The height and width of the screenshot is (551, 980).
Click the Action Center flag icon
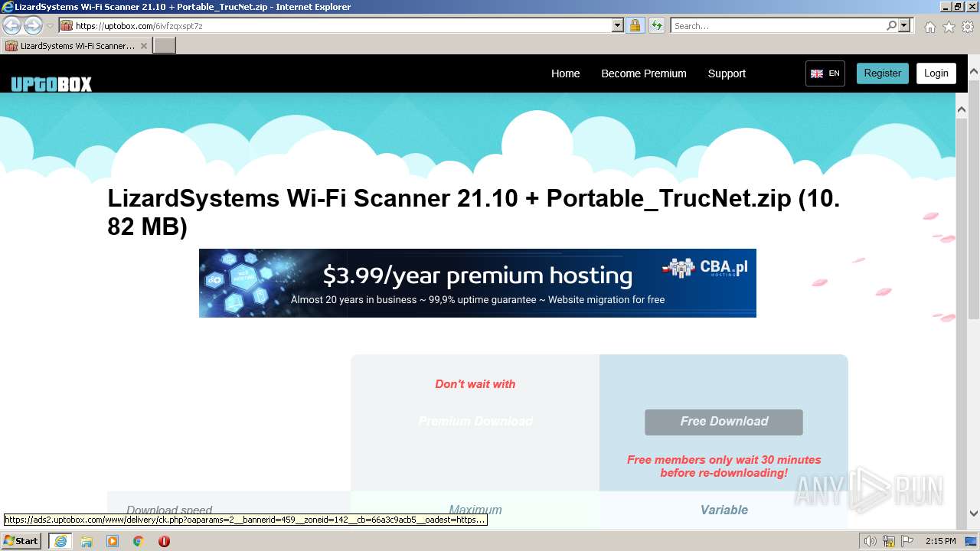906,541
